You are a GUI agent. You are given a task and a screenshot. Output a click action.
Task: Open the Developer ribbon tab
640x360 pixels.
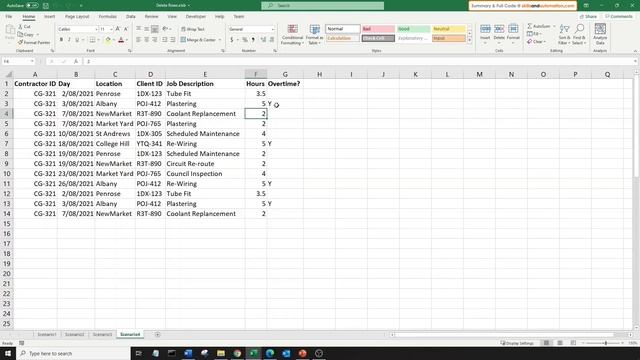pyautogui.click(x=196, y=16)
